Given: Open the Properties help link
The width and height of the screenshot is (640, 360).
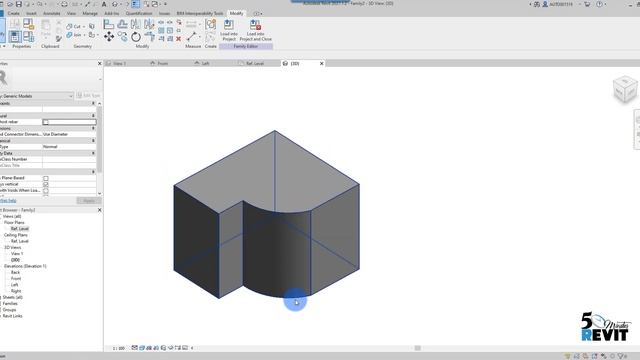Looking at the screenshot, I should 8,200.
